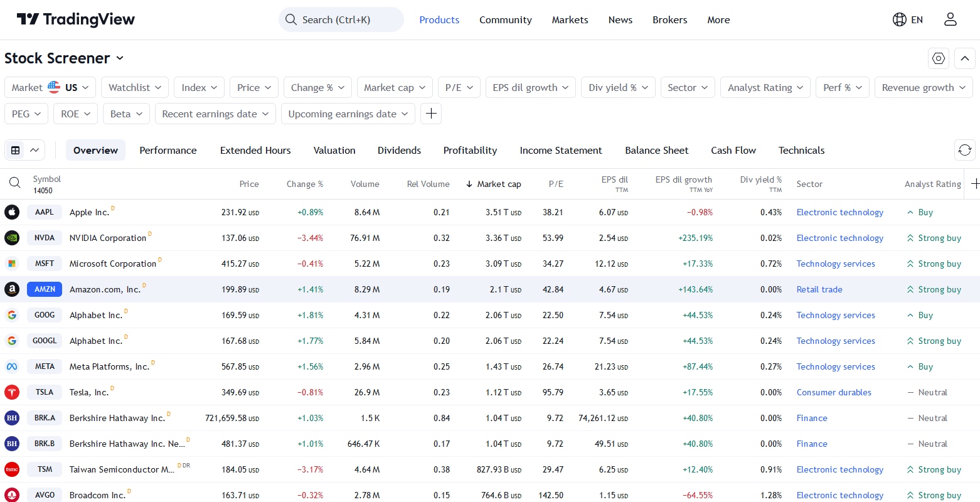Expand the layout options chevron
980x502 pixels.
(x=35, y=150)
